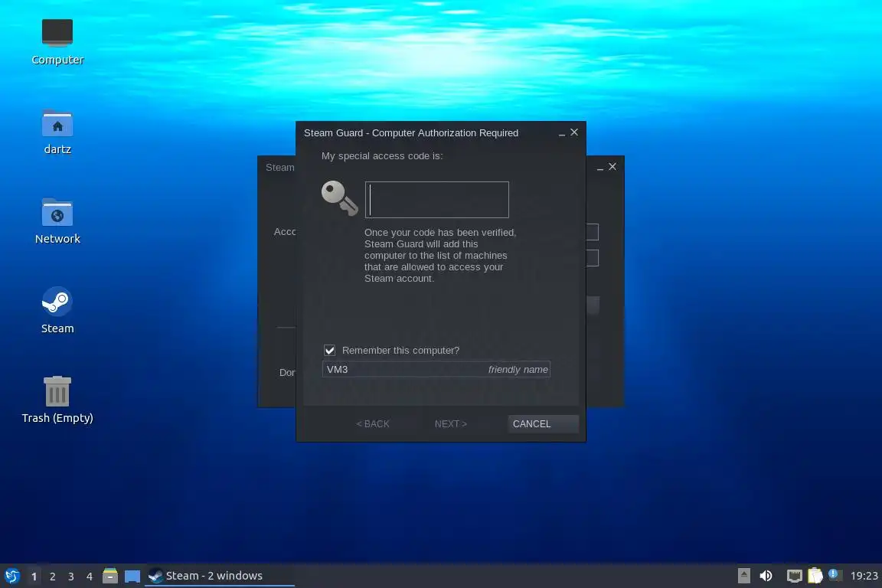Switch to workspace 1 in the pager

point(34,577)
